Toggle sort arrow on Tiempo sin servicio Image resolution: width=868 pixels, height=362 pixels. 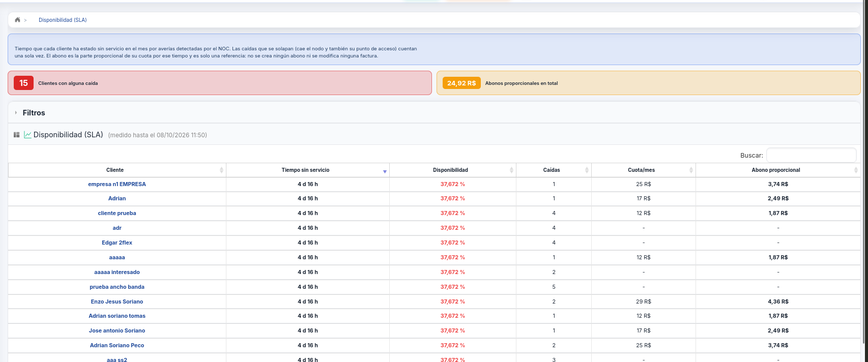coord(385,171)
